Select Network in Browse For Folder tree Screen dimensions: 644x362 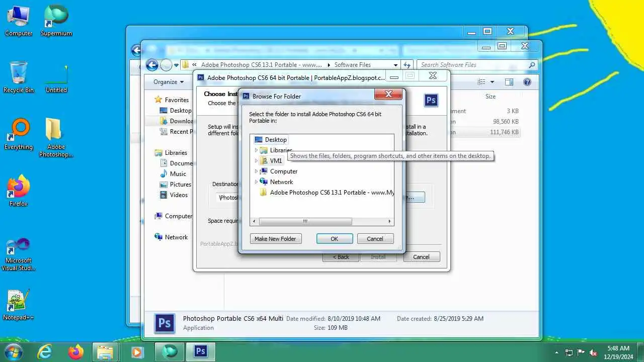(x=276, y=182)
